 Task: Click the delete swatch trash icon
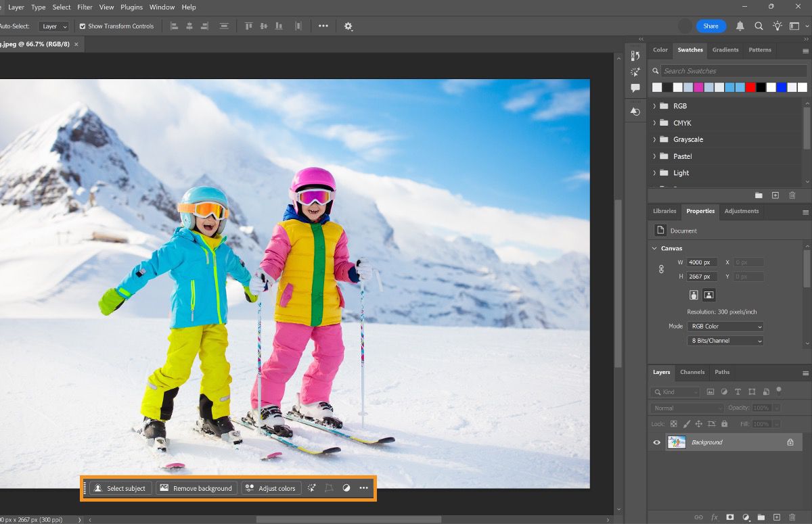pos(792,195)
